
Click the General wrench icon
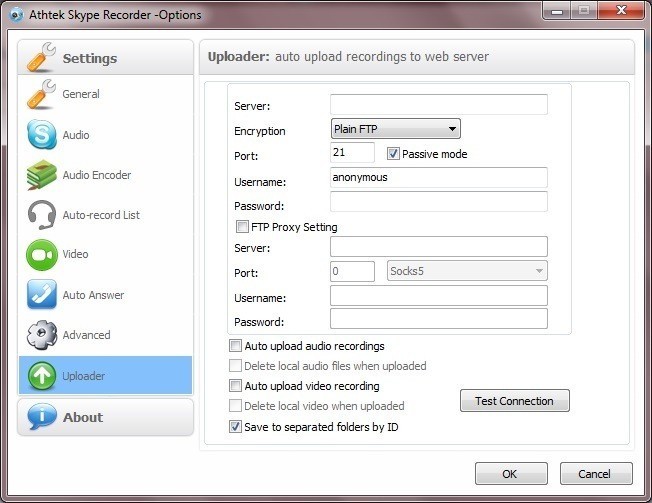[41, 94]
